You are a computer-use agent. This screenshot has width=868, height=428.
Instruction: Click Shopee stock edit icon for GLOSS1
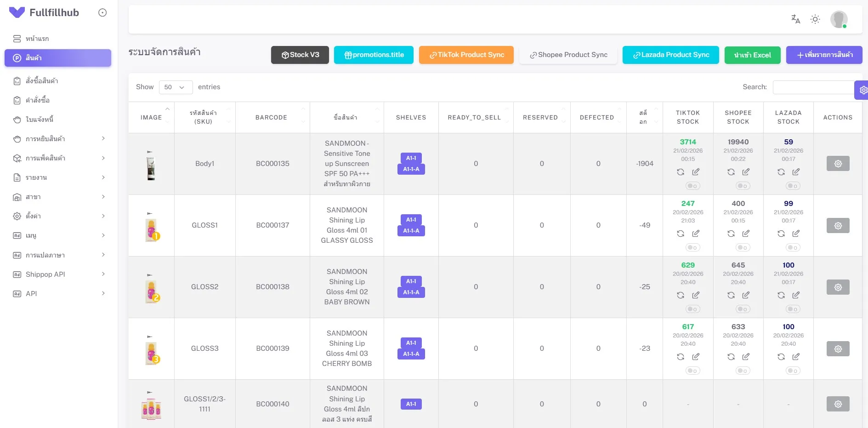pyautogui.click(x=746, y=234)
